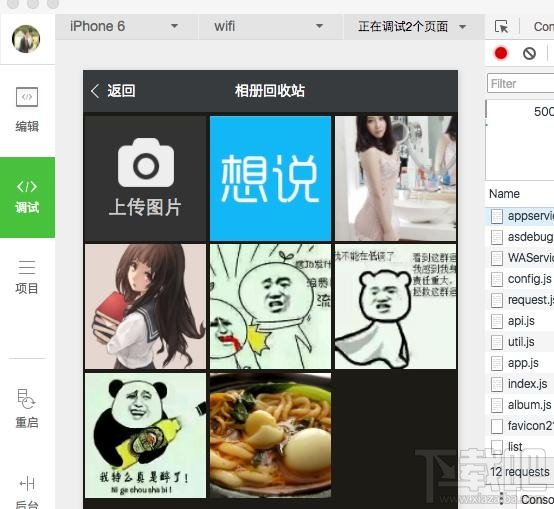Viewport: 554px width, 509px height.
Task: Select the WAService request row
Action: (521, 258)
